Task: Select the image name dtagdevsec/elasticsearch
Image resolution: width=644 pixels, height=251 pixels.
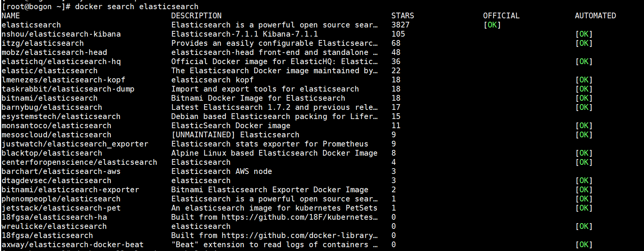Action: (57, 180)
